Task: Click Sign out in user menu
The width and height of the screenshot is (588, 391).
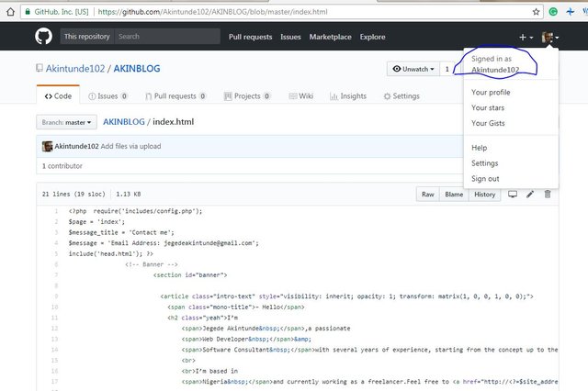Action: [x=485, y=179]
